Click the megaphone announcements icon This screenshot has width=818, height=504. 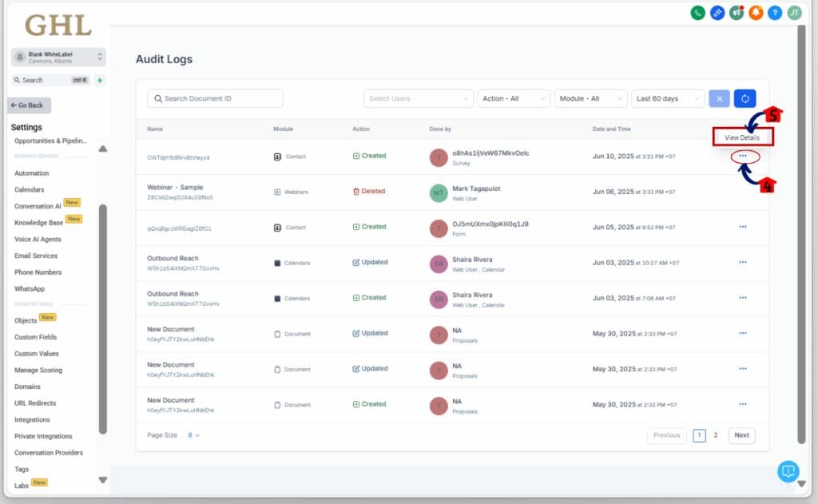click(737, 13)
